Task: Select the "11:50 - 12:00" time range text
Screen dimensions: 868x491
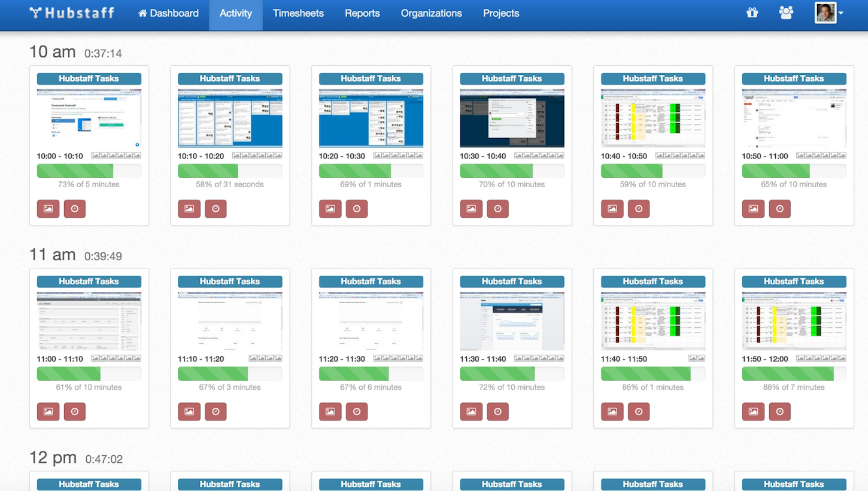Action: 765,359
